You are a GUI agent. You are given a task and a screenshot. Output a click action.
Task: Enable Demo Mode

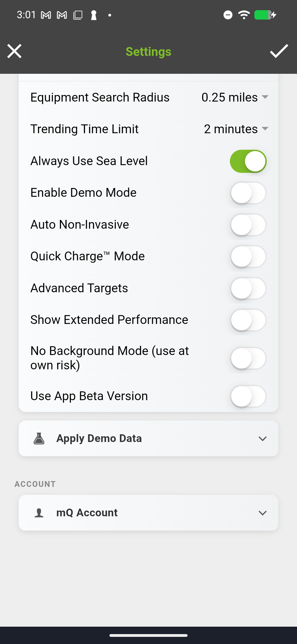(x=248, y=193)
